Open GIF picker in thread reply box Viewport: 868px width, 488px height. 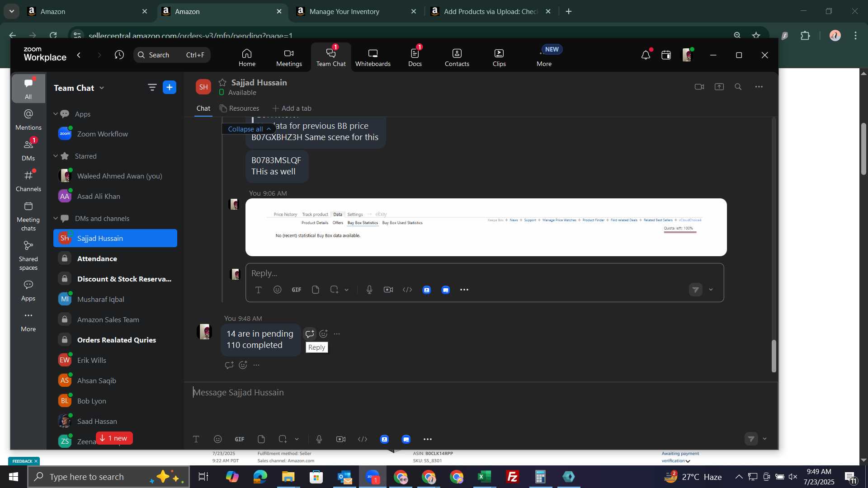(297, 290)
